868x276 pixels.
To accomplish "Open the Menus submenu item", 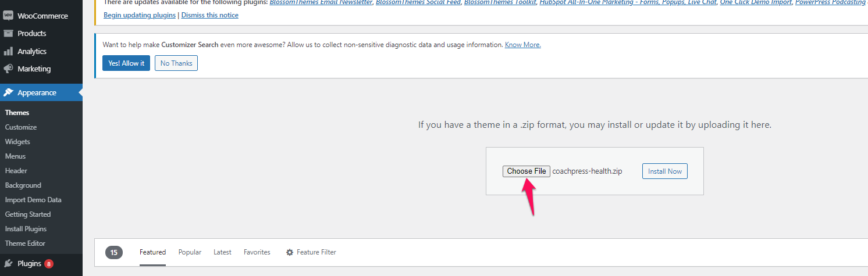I will coord(15,156).
